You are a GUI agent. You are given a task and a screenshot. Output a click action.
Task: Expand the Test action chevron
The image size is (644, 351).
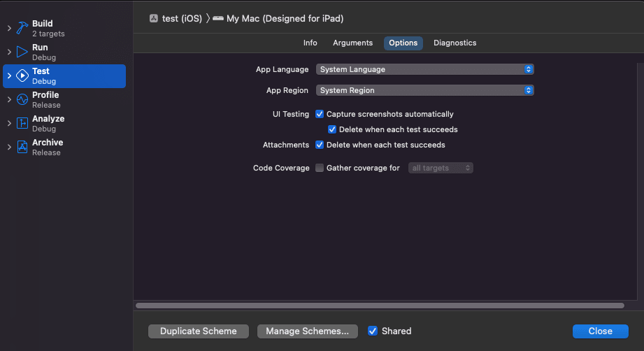pos(9,76)
